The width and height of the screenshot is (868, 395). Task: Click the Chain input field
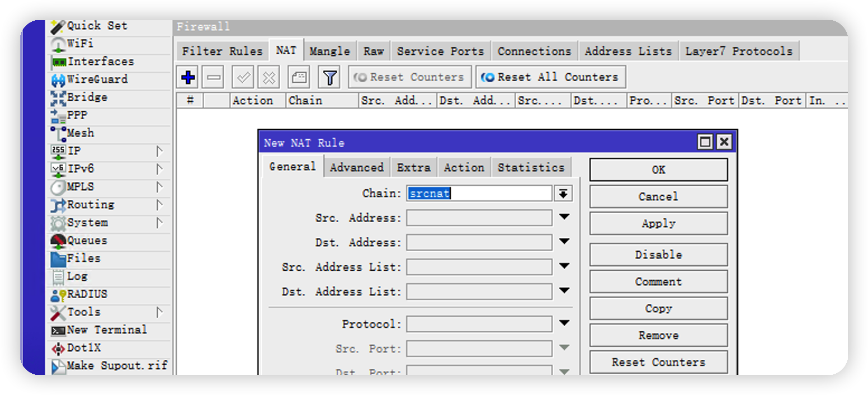coord(479,194)
